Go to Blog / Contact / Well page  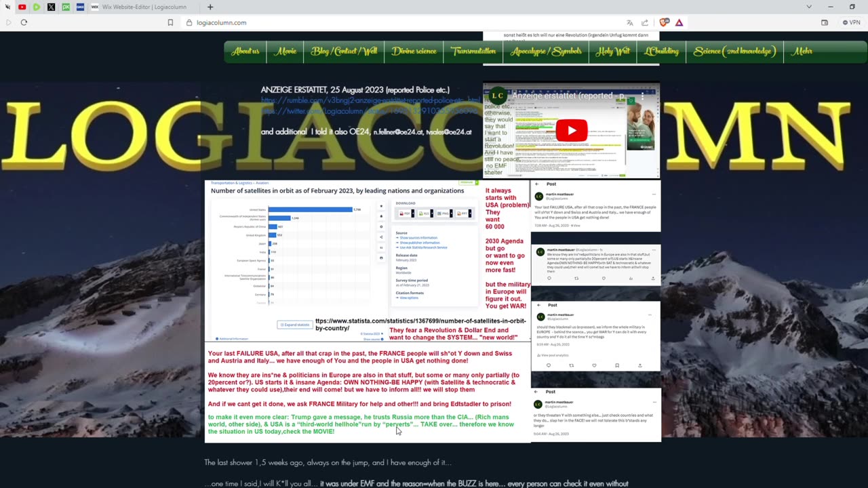(344, 52)
